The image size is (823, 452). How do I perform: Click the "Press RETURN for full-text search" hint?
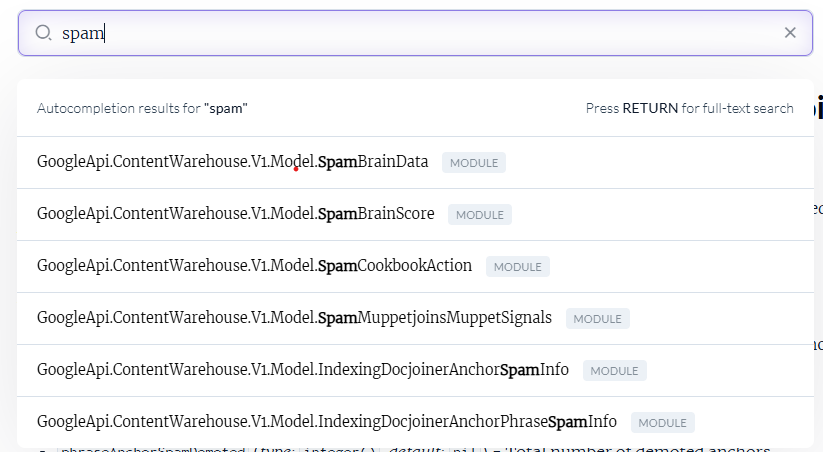689,108
